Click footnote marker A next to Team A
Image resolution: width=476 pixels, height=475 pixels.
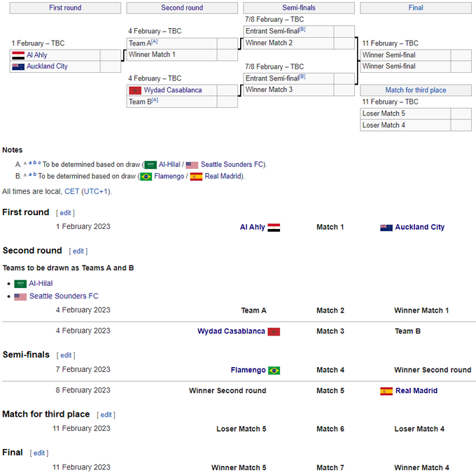click(x=154, y=42)
